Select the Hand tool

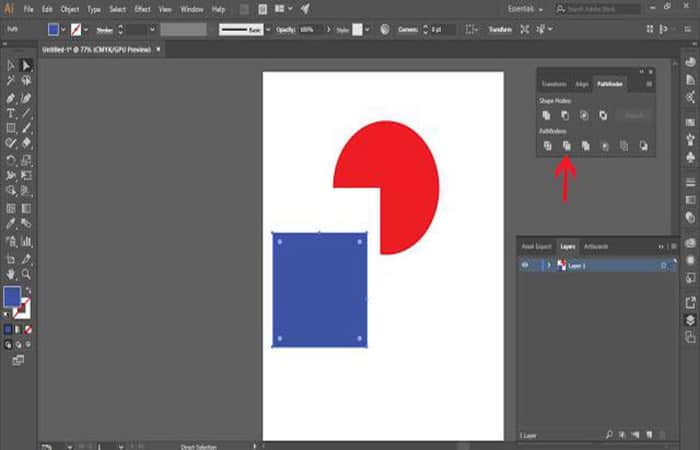tap(11, 274)
